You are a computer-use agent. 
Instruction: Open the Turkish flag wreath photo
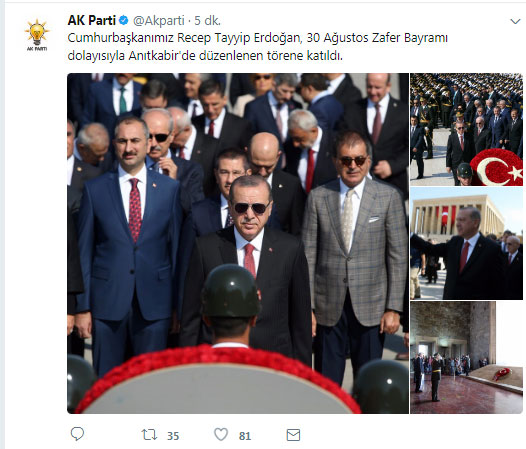[x=466, y=130]
